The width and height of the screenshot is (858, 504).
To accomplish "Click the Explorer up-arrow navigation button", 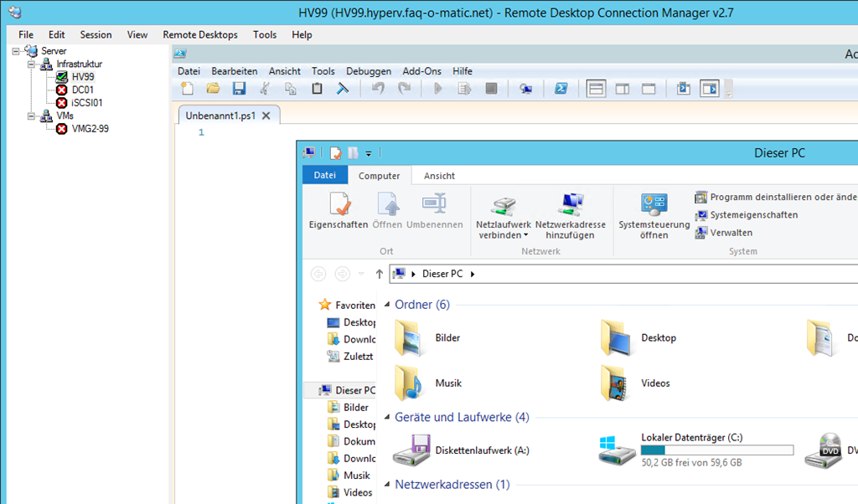I will 380,274.
